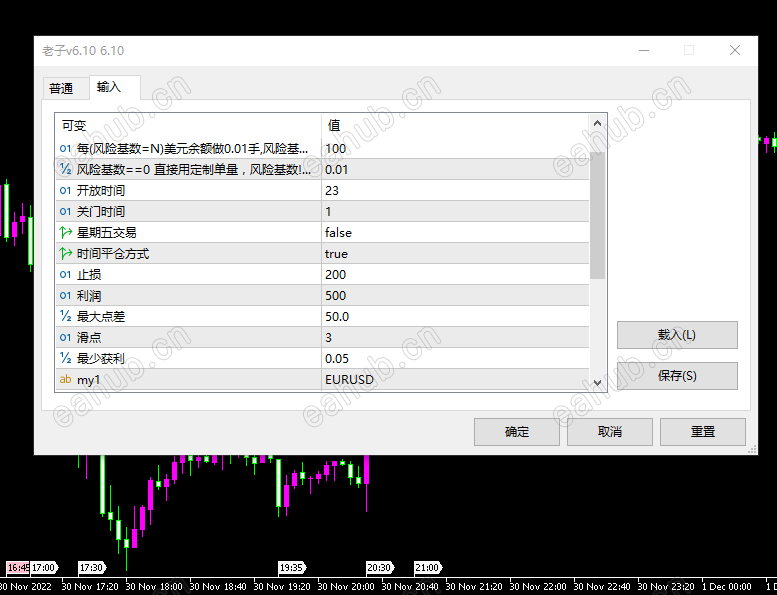Image resolution: width=777 pixels, height=595 pixels.
Task: Select the true value of 时间平仓方式
Action: 336,254
